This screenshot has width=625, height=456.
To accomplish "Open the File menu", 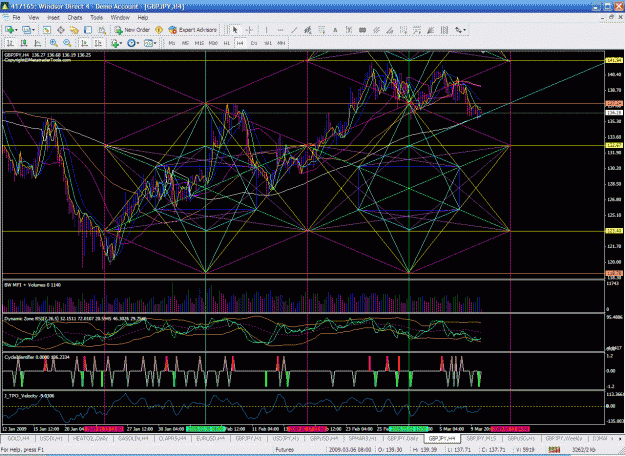I will click(x=16, y=18).
